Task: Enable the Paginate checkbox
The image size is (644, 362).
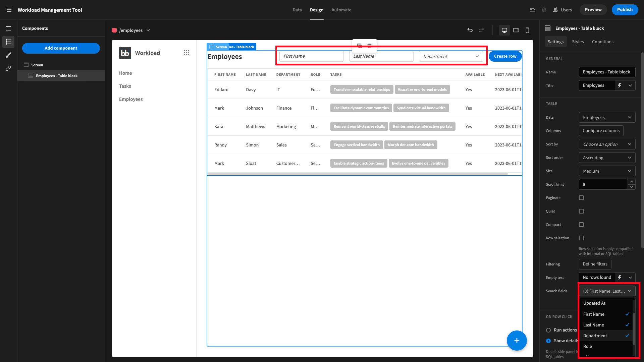Action: (581, 198)
